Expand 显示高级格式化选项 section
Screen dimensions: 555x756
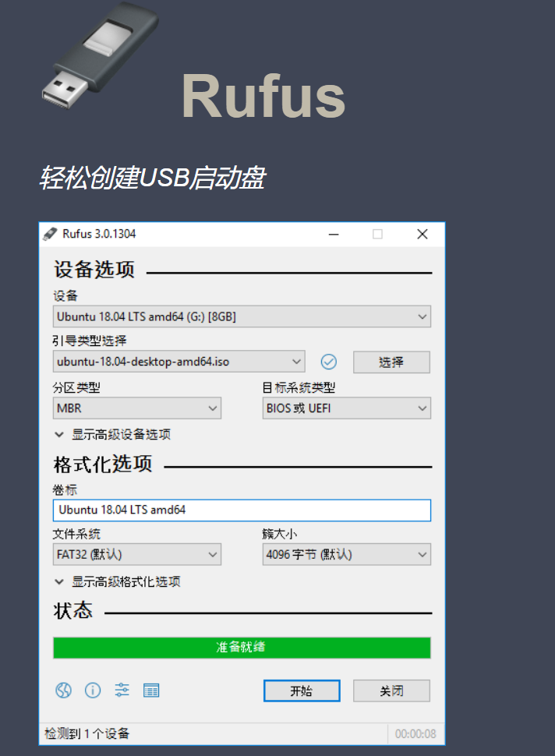point(118,581)
